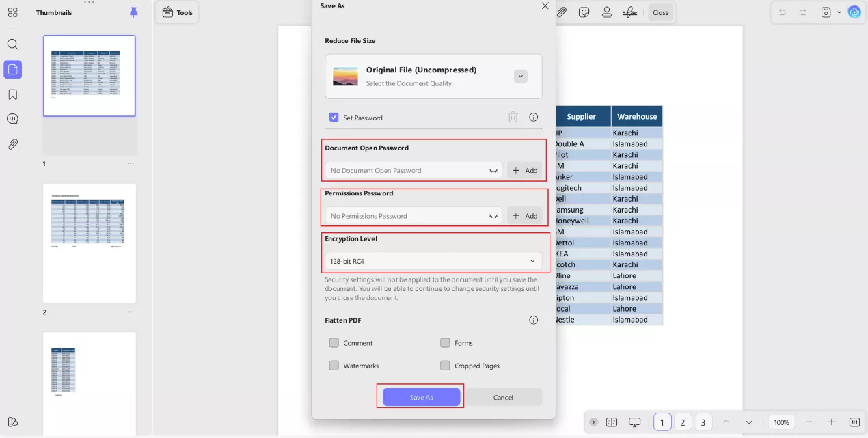Switch to two-page book view
The width and height of the screenshot is (868, 438).
[611, 422]
